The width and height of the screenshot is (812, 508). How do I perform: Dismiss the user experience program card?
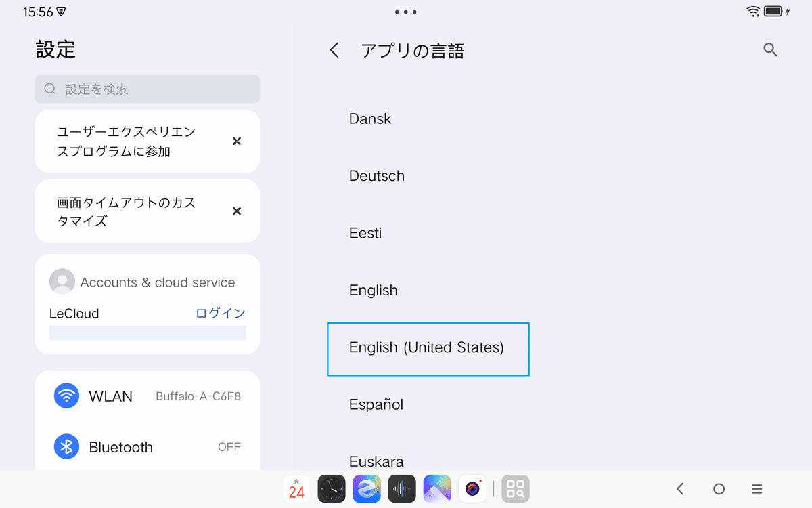click(236, 141)
